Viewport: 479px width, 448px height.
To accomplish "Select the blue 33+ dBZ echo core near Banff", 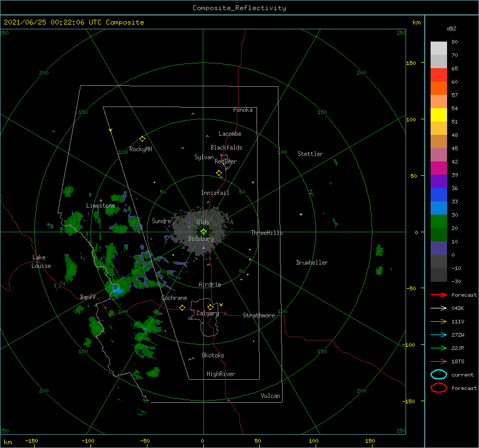I will (x=117, y=289).
